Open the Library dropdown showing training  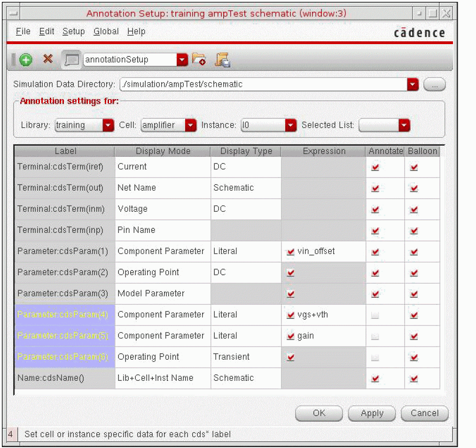click(108, 125)
